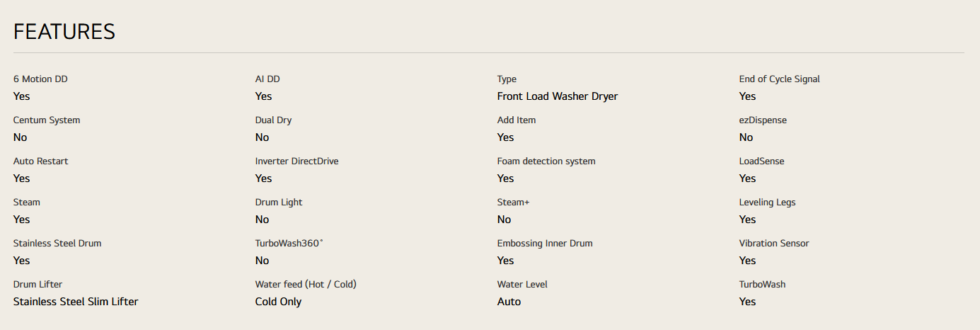Click the Add Item label

(517, 120)
